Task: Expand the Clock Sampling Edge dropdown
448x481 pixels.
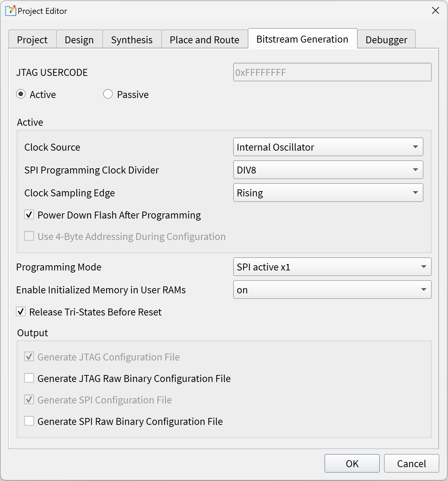Action: pyautogui.click(x=328, y=193)
